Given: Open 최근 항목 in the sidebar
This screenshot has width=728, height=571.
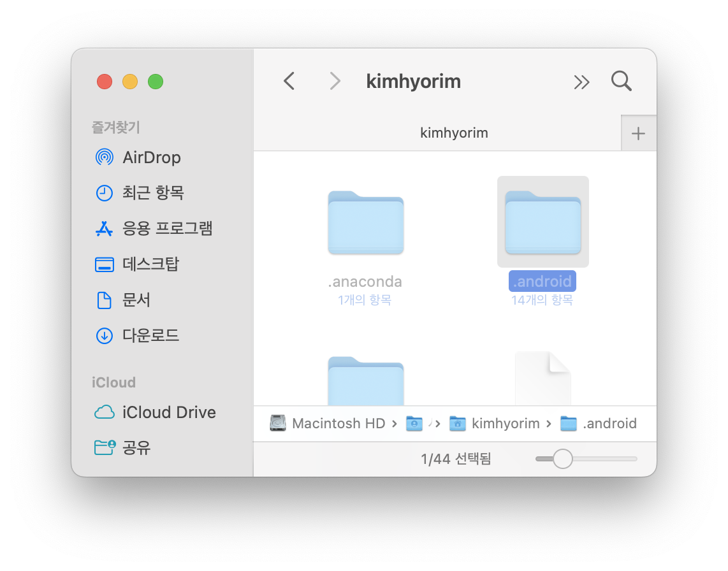Looking at the screenshot, I should (139, 192).
